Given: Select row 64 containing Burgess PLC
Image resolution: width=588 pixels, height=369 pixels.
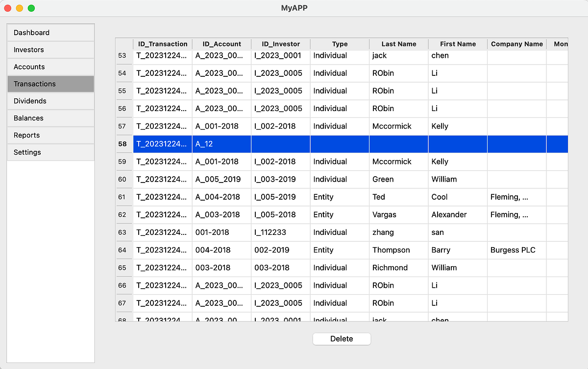Looking at the screenshot, I should pos(340,250).
